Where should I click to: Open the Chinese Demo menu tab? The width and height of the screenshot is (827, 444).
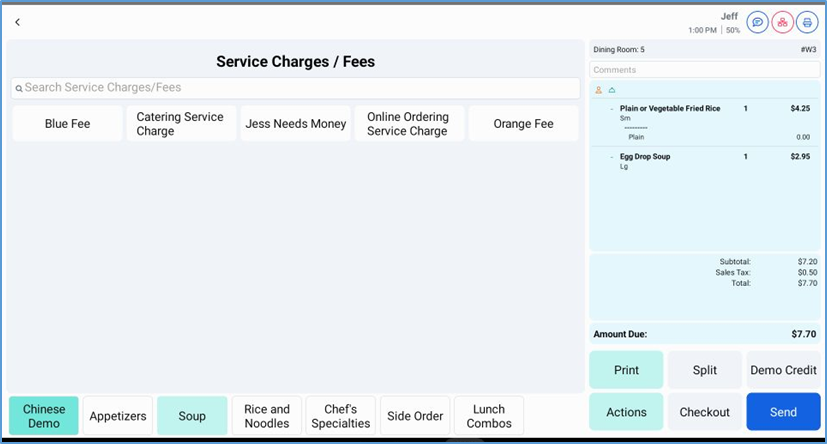pyautogui.click(x=44, y=416)
